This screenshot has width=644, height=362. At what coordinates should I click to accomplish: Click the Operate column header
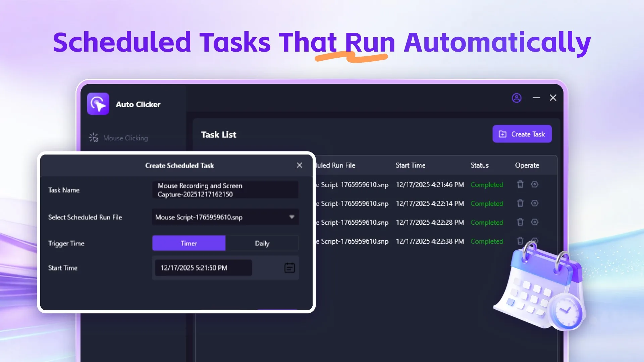tap(527, 165)
